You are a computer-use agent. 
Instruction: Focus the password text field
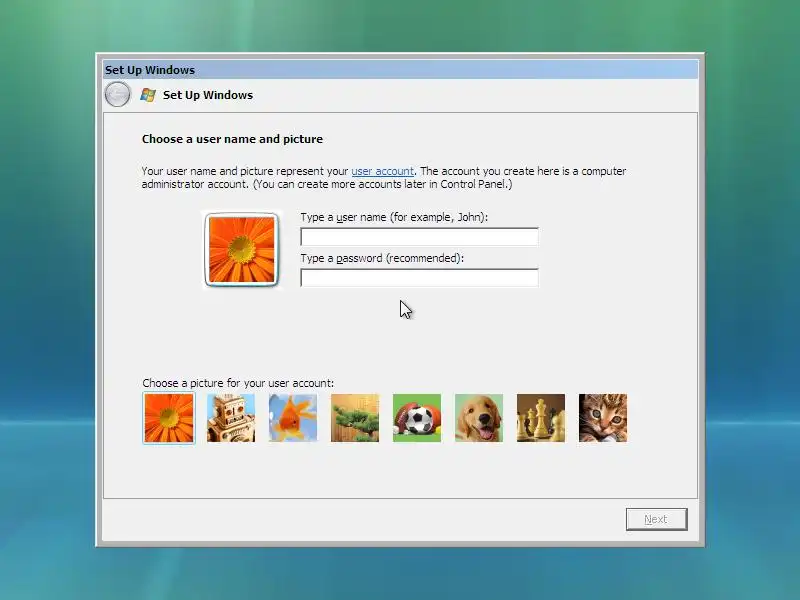[419, 278]
